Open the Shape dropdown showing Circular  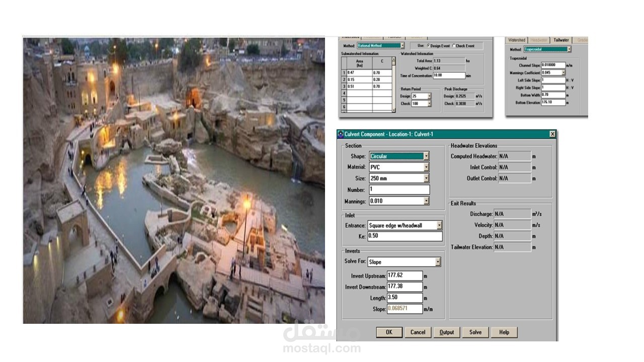tap(426, 155)
